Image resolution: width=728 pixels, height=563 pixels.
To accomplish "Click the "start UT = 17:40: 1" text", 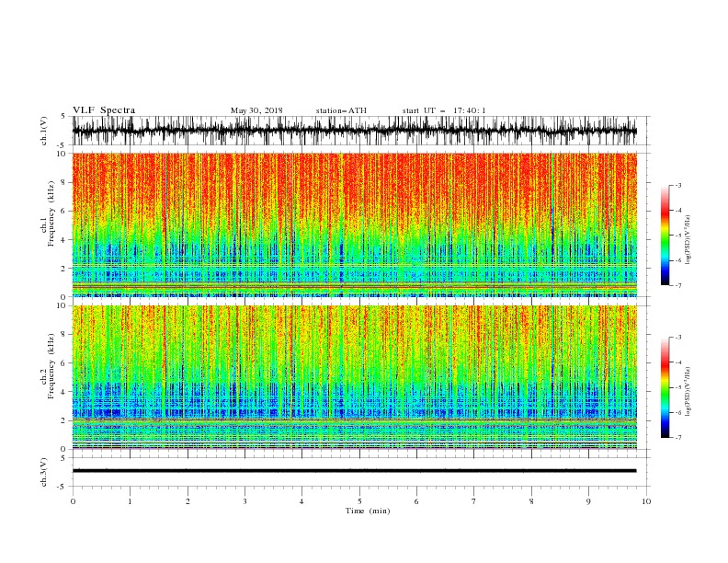I will click(x=444, y=110).
